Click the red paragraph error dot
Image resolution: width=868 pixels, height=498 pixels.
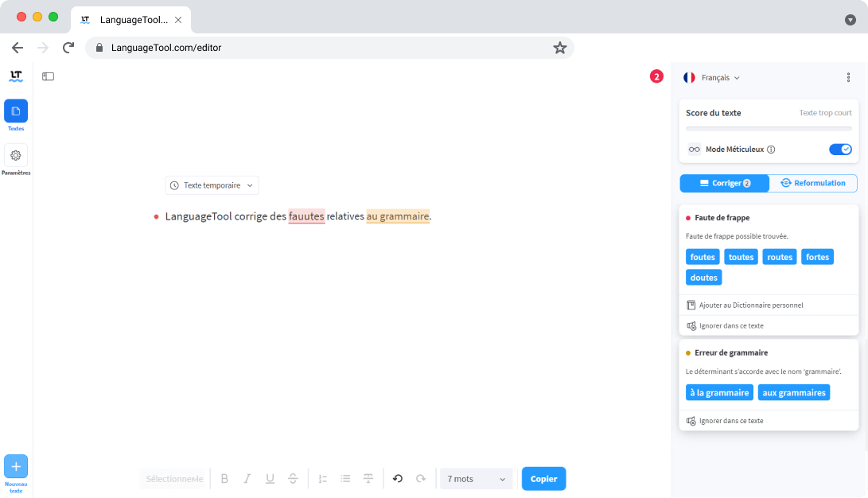pyautogui.click(x=156, y=216)
